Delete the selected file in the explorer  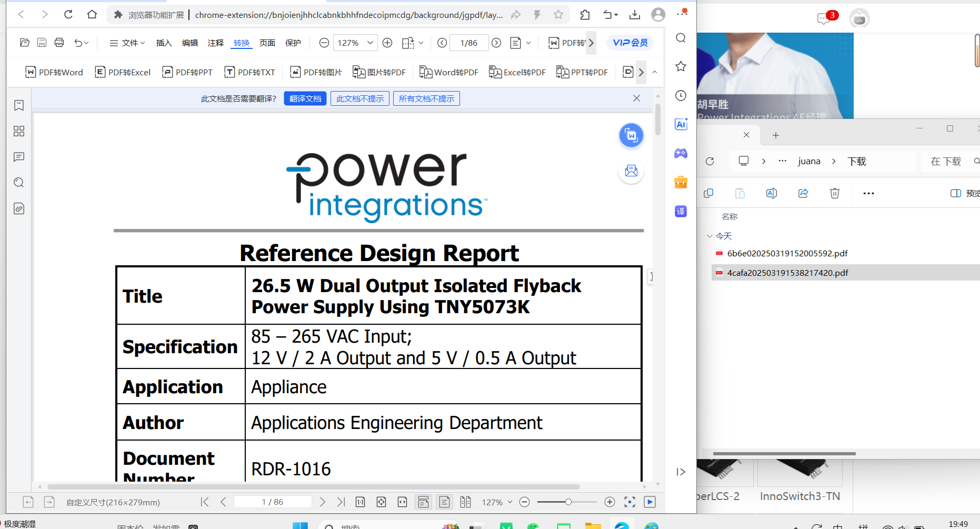[x=835, y=193]
